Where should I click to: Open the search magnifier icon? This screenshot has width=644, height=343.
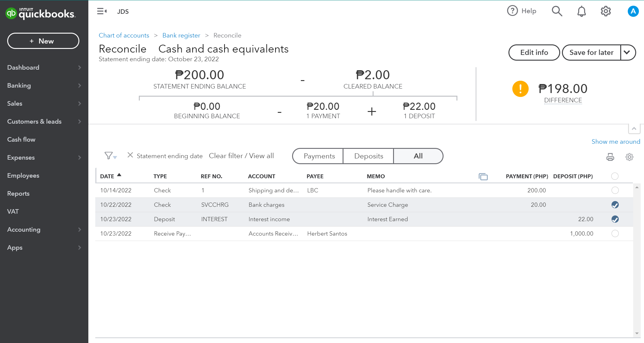pyautogui.click(x=557, y=11)
